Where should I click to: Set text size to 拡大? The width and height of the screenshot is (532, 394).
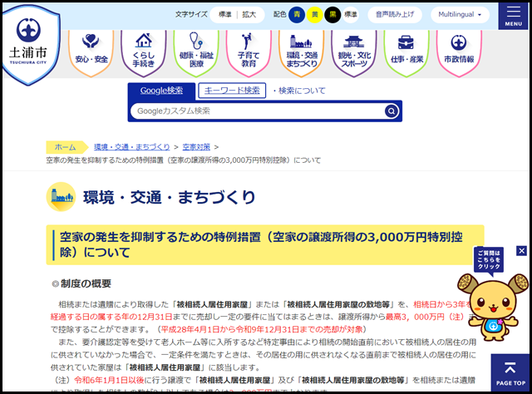(249, 15)
